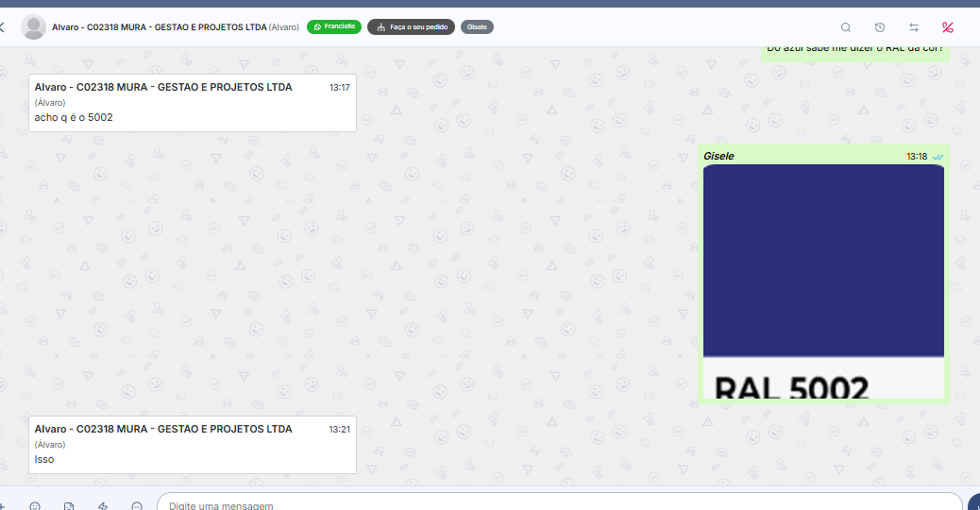The width and height of the screenshot is (980, 510).
Task: Open the RAL 5002 image sent by Gisele
Action: click(823, 280)
